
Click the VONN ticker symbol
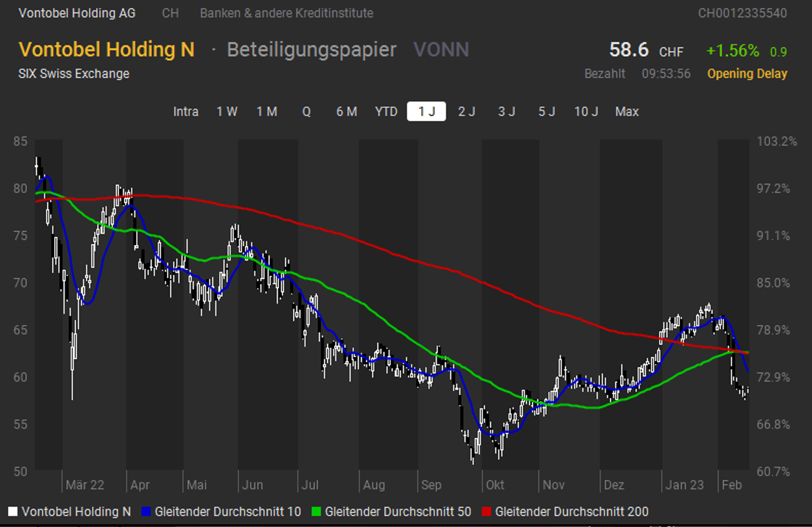pyautogui.click(x=441, y=50)
